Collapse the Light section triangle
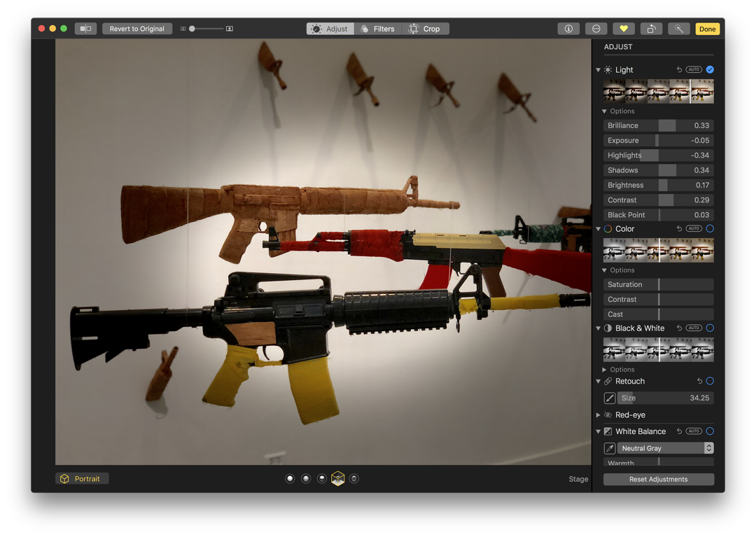The height and width of the screenshot is (537, 756). 598,70
